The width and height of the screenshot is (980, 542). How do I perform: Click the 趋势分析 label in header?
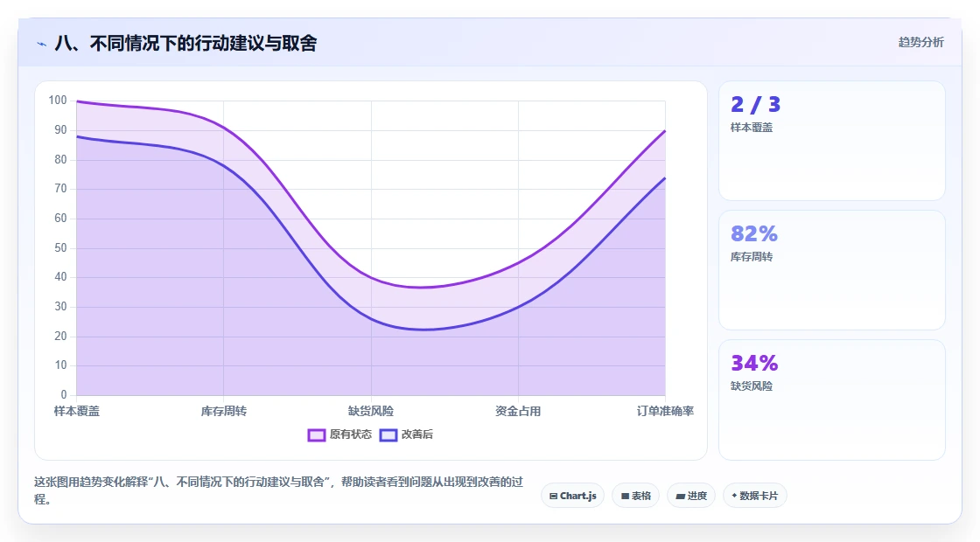[x=920, y=42]
